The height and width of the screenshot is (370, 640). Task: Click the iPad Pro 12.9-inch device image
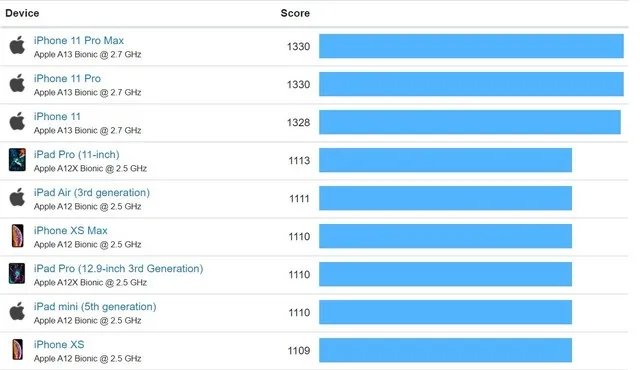tap(17, 273)
